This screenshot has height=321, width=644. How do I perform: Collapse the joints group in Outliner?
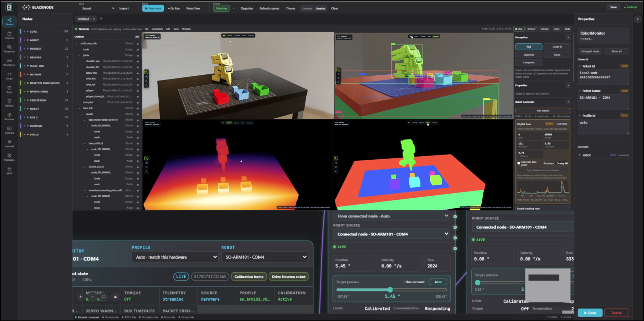coord(79,55)
